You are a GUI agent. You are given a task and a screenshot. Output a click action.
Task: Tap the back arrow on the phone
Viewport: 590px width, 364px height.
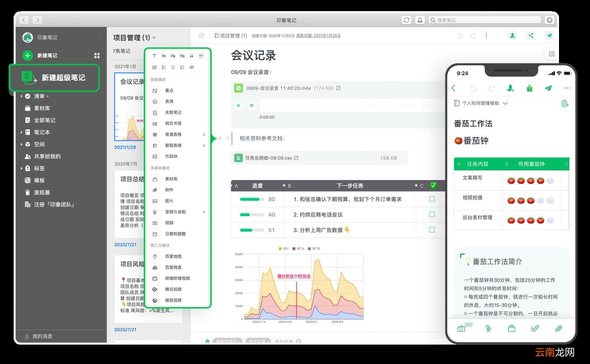point(454,88)
